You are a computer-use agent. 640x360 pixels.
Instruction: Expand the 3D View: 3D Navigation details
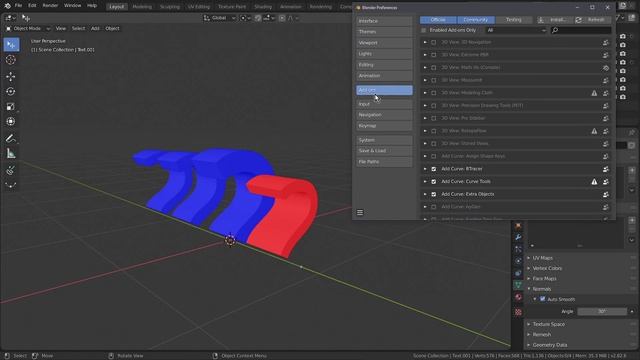[425, 42]
